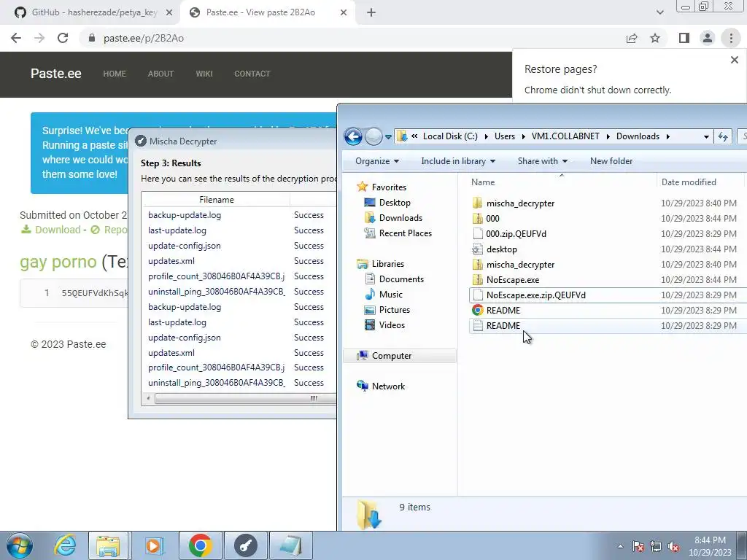Click the Explorer back arrow button
The image size is (747, 560).
(353, 136)
